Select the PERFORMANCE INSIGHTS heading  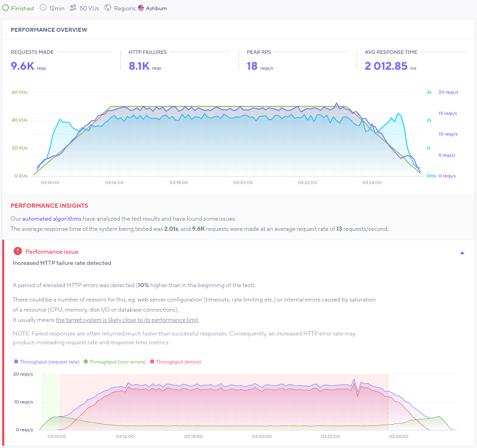pyautogui.click(x=49, y=206)
